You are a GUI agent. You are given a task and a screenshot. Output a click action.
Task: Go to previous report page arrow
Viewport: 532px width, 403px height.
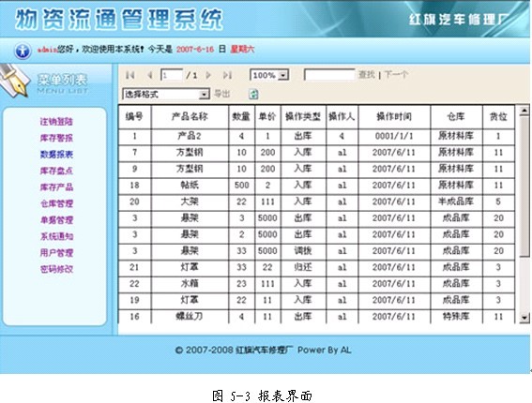click(150, 75)
